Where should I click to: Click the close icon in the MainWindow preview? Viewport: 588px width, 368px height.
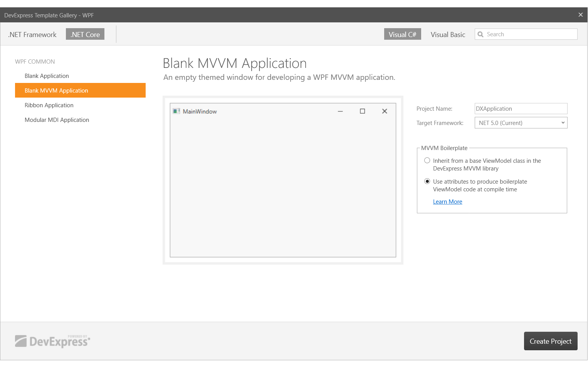(x=385, y=111)
